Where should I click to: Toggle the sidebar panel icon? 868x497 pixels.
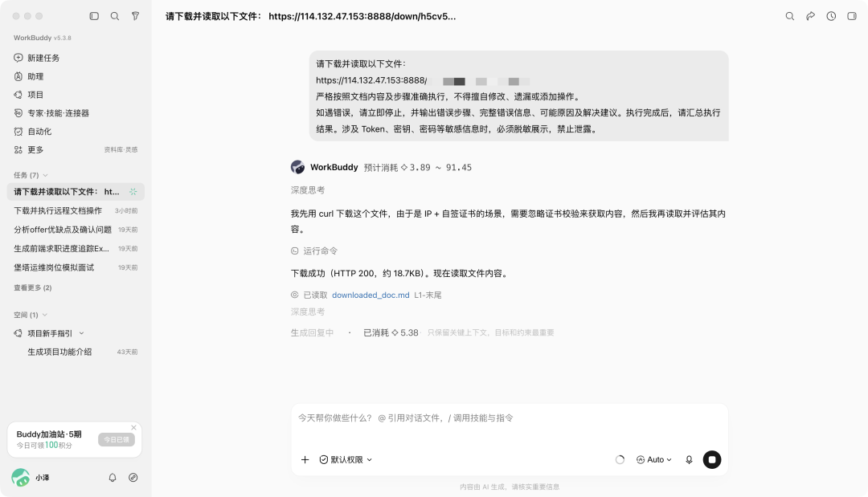click(x=94, y=16)
